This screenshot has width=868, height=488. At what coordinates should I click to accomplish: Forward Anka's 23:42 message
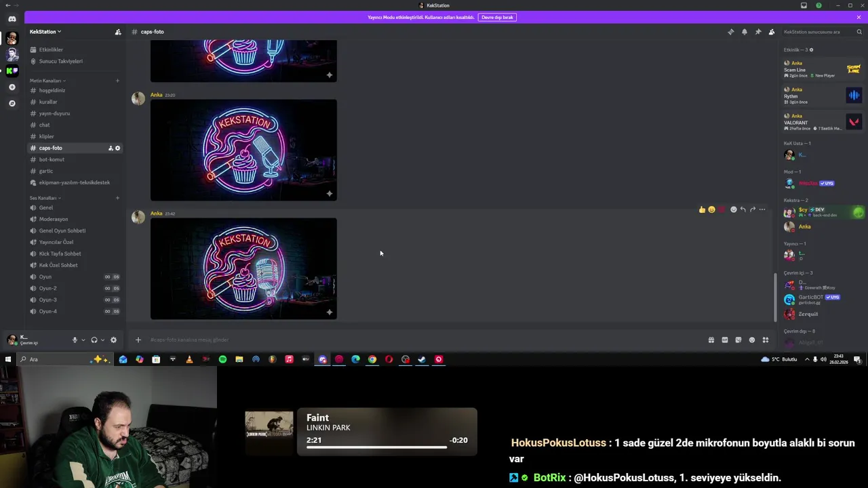click(x=752, y=209)
